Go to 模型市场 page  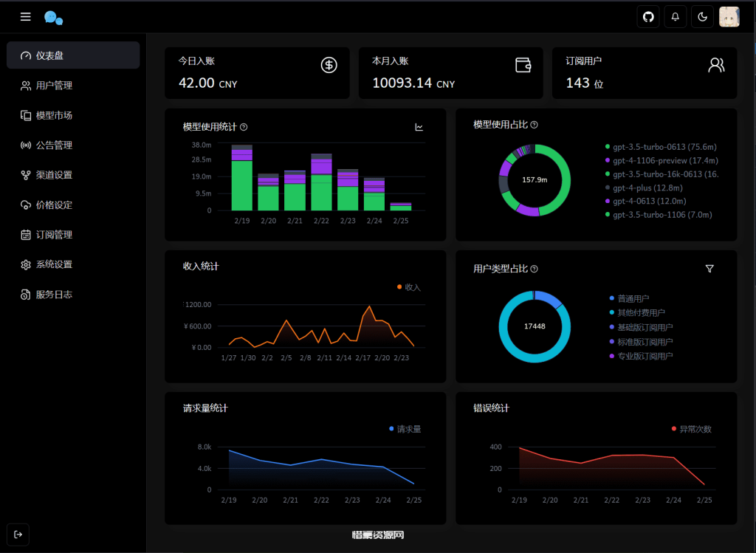point(54,115)
